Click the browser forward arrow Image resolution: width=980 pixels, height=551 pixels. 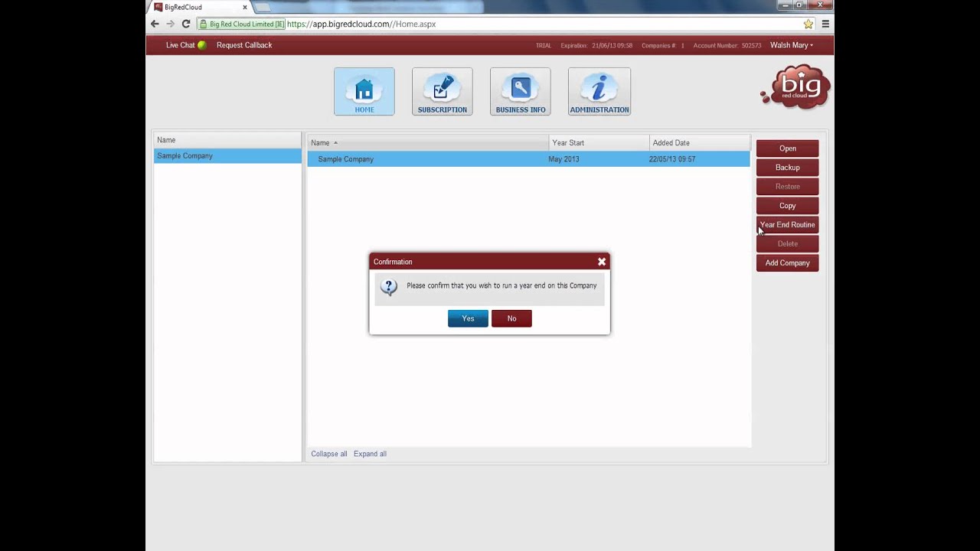170,24
